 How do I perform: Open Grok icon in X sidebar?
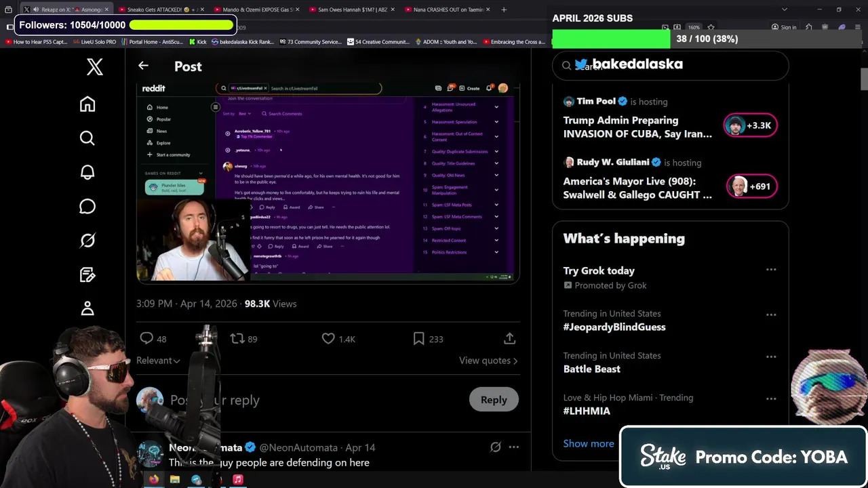point(87,240)
